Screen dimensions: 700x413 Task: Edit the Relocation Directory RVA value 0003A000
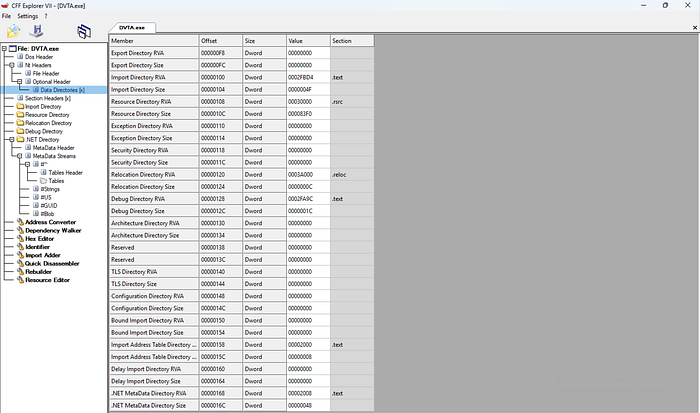[x=308, y=175]
